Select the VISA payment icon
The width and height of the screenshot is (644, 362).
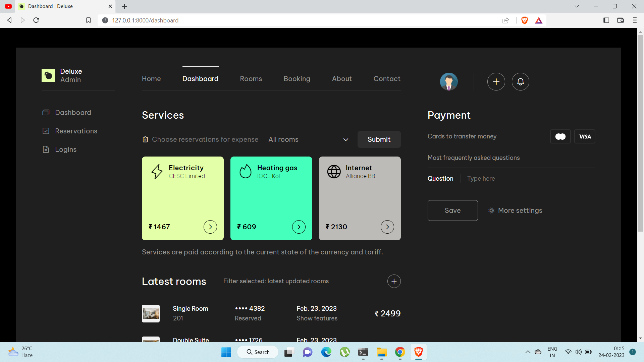point(585,136)
